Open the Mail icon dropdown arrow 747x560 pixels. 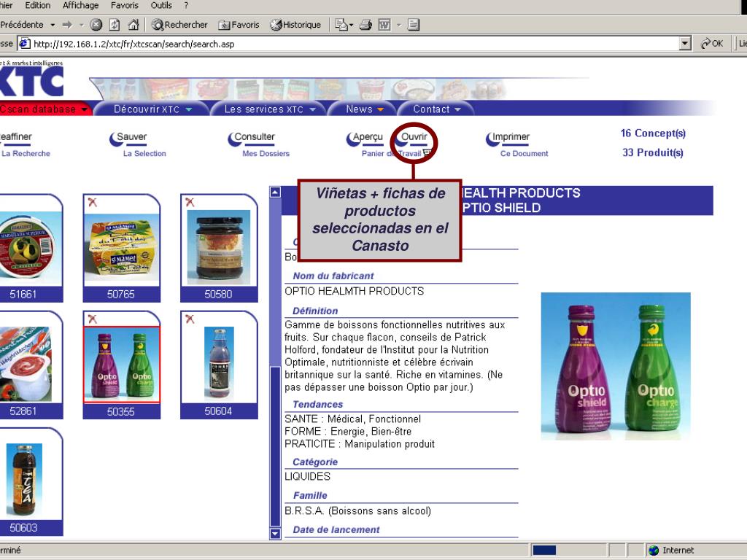[351, 25]
